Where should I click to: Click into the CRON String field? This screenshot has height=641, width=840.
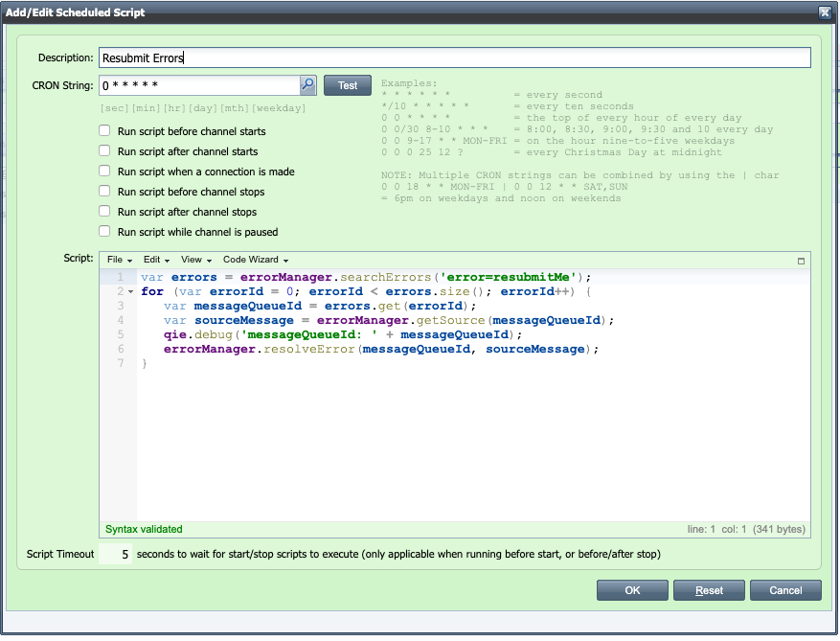200,85
